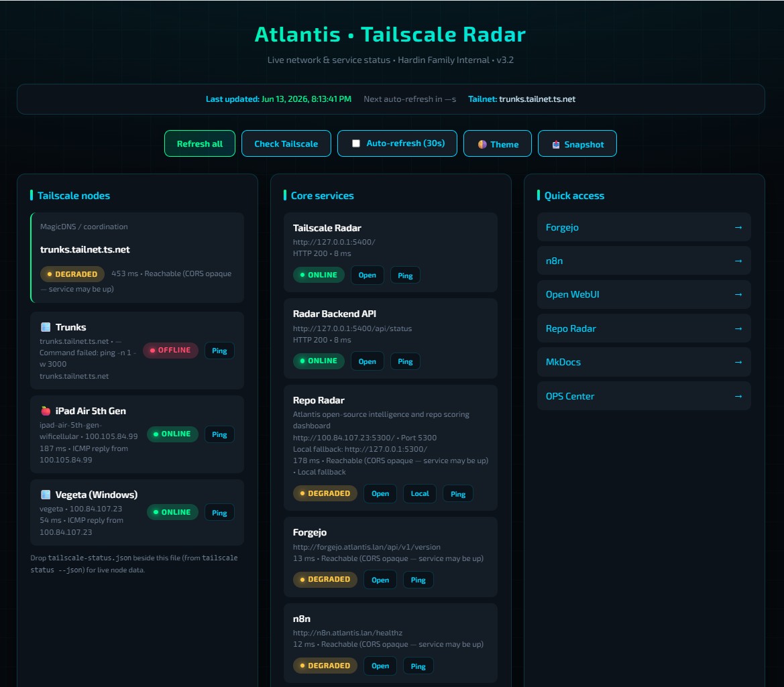Ping the iPad Air 5th Gen node

(219, 434)
